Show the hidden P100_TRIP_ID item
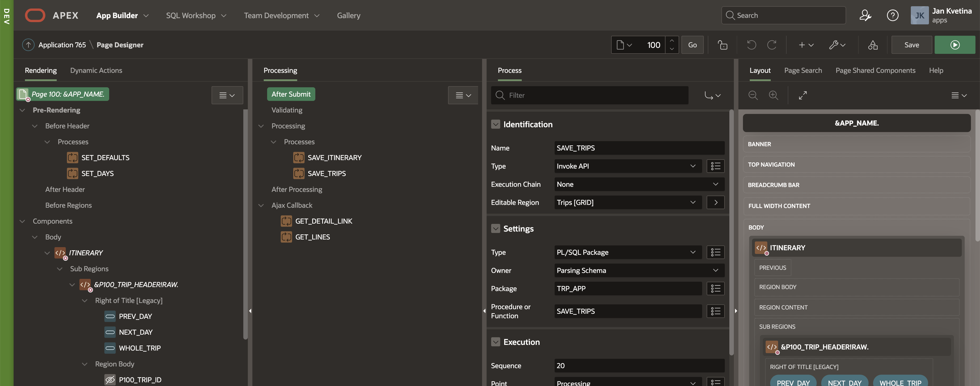The image size is (980, 386). click(x=110, y=379)
